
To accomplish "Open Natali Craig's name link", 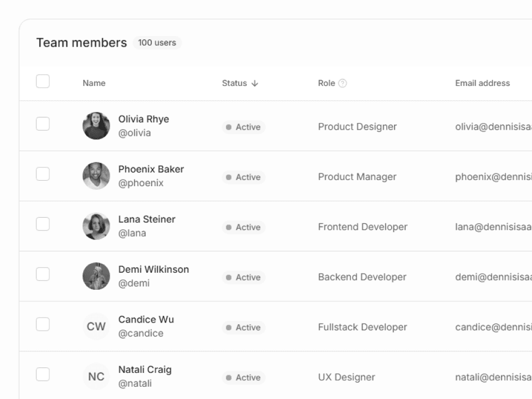I will 145,370.
